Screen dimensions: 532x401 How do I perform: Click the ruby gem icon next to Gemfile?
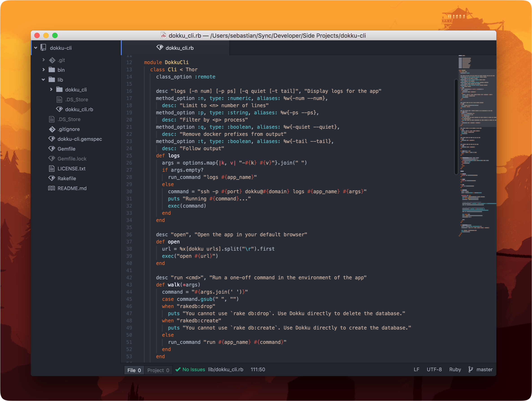click(x=52, y=149)
